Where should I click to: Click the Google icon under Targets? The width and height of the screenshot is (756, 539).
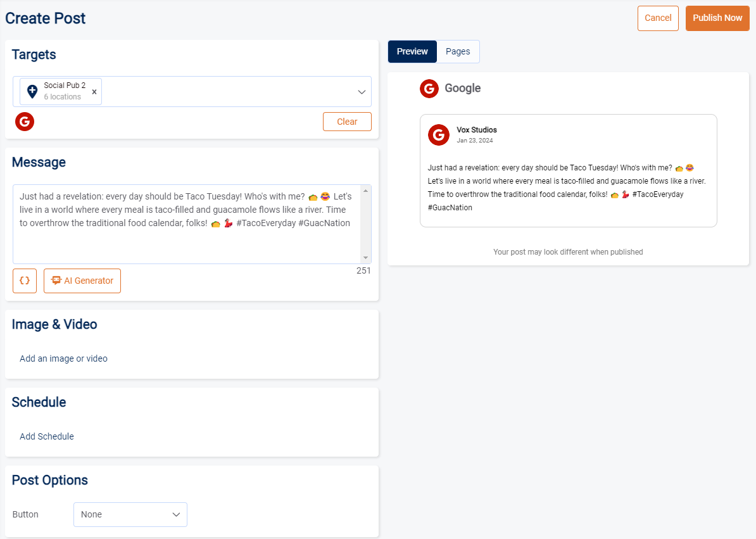pyautogui.click(x=25, y=122)
